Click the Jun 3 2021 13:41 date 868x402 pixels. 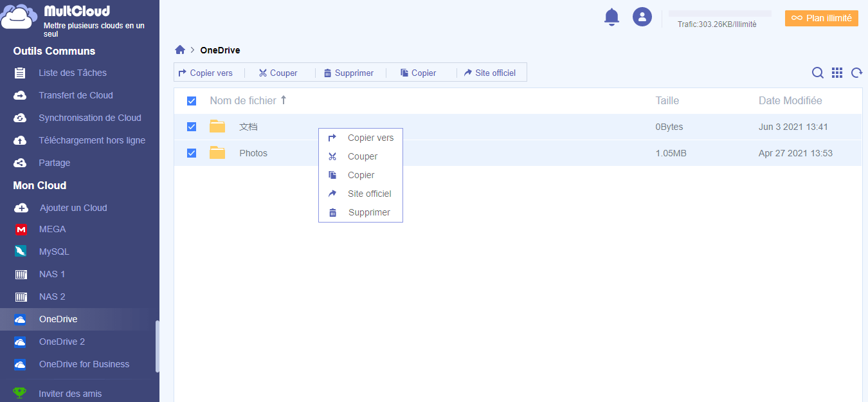(x=793, y=127)
